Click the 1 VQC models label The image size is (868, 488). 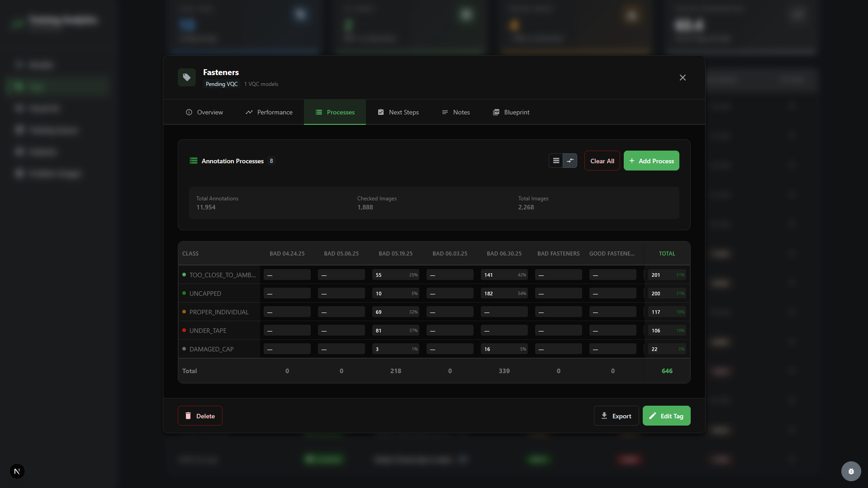261,84
